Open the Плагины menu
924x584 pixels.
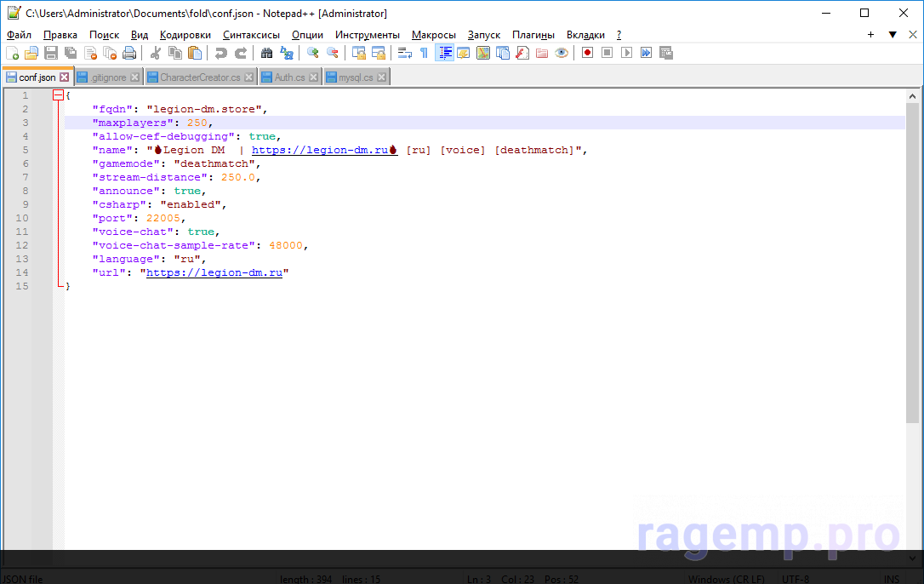click(533, 35)
